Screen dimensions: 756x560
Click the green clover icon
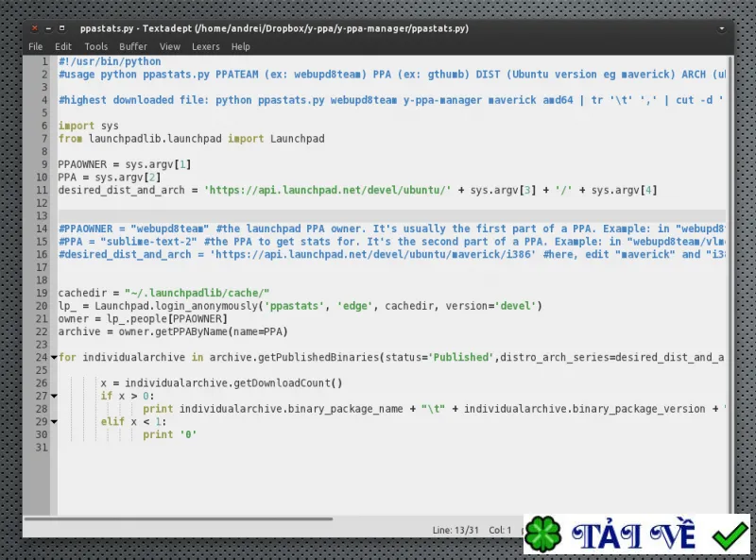542,534
